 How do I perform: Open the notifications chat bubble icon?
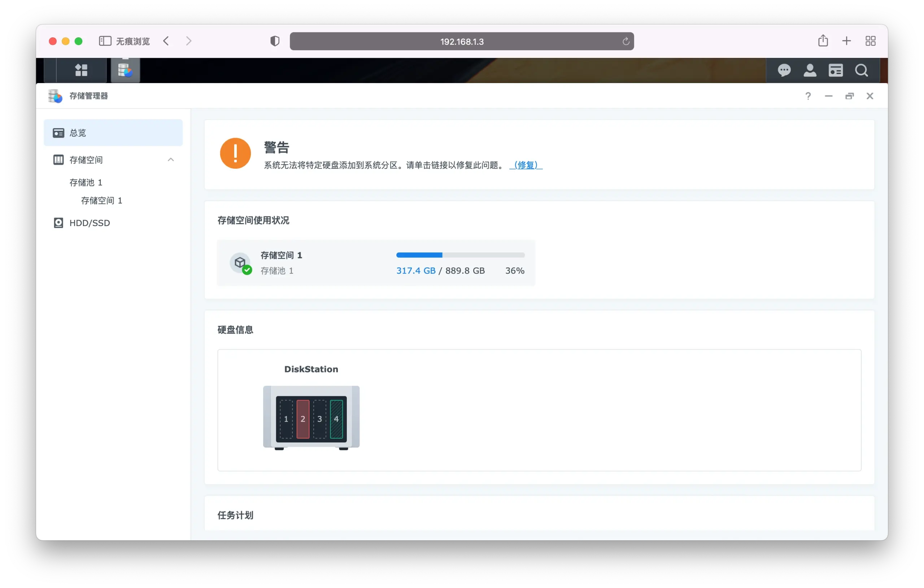(784, 70)
